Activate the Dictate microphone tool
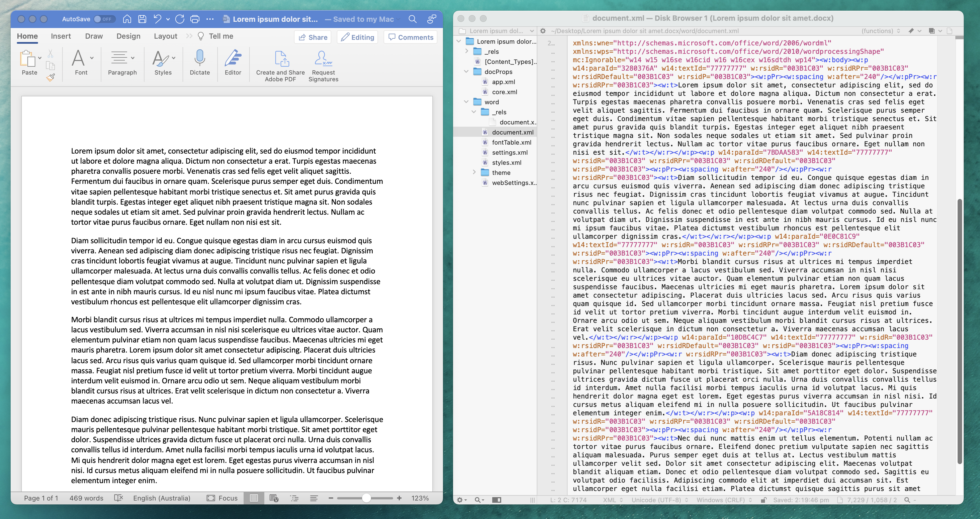 click(x=199, y=63)
